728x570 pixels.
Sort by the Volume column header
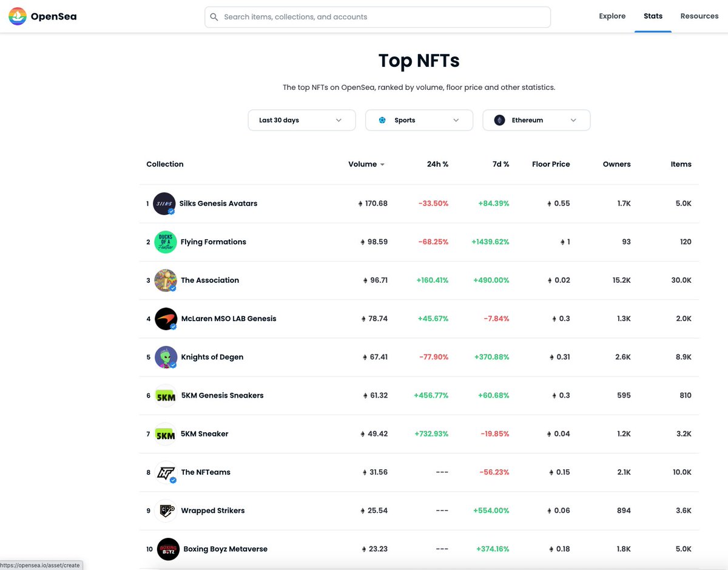click(363, 164)
